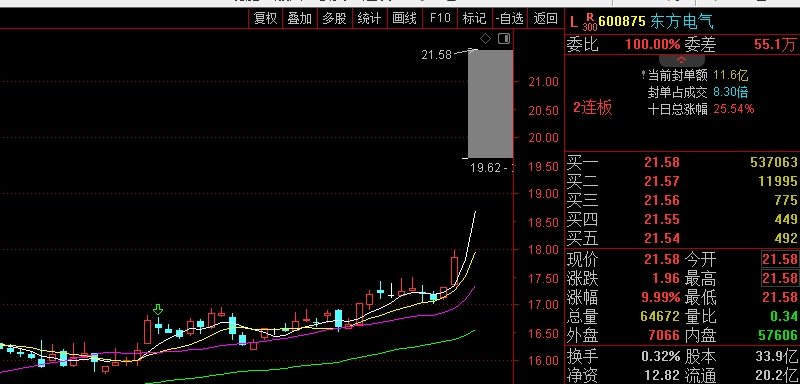800x384 pixels.
Task: Collapse the limit-up info panel with the double chevron
Action: [682, 60]
